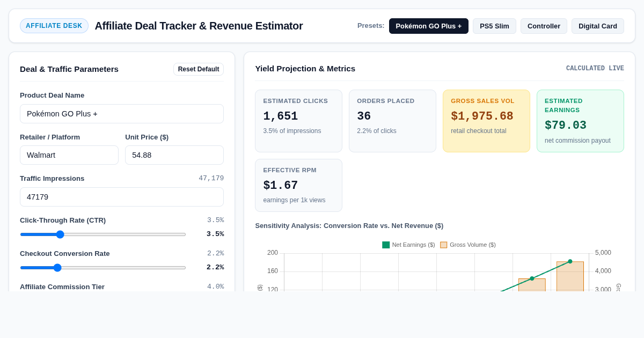Choose the PS5 Slim preset

[x=494, y=26]
